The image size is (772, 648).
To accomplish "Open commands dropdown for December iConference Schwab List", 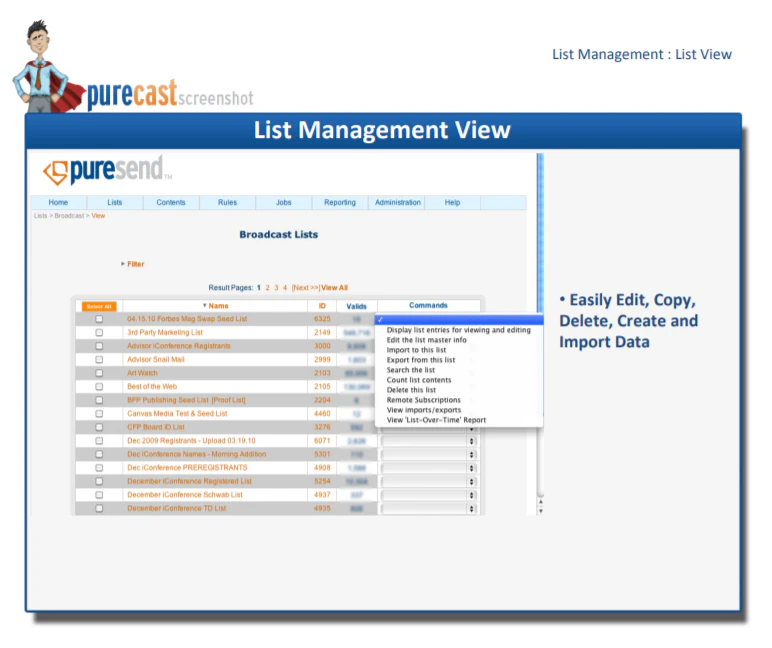I will point(429,495).
